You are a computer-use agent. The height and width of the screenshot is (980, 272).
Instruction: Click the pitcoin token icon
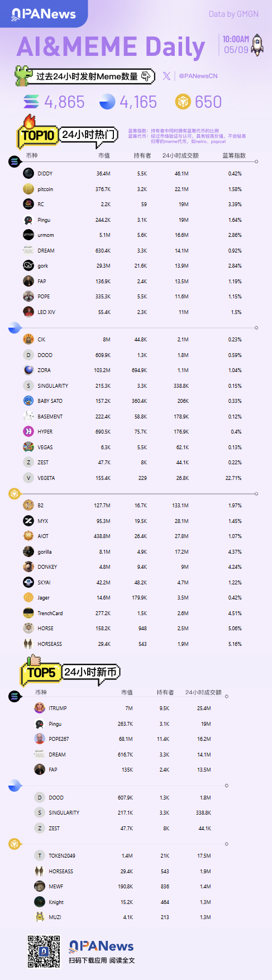tap(28, 189)
